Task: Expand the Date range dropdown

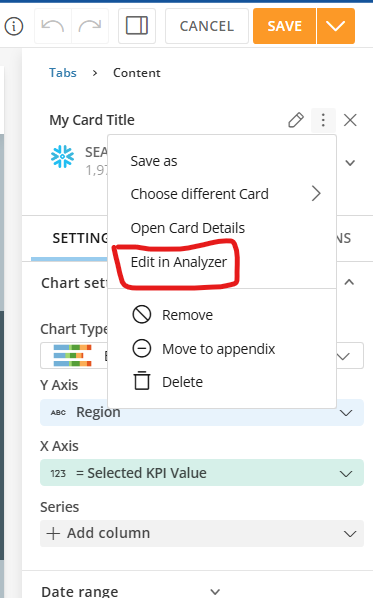Action: pyautogui.click(x=215, y=591)
